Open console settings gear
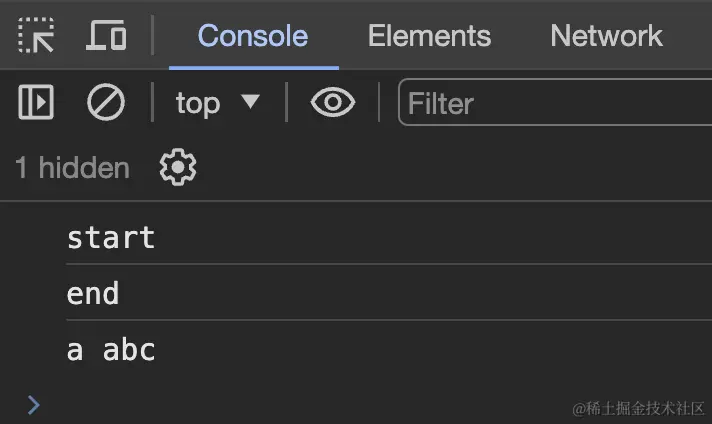The height and width of the screenshot is (424, 712). point(178,168)
